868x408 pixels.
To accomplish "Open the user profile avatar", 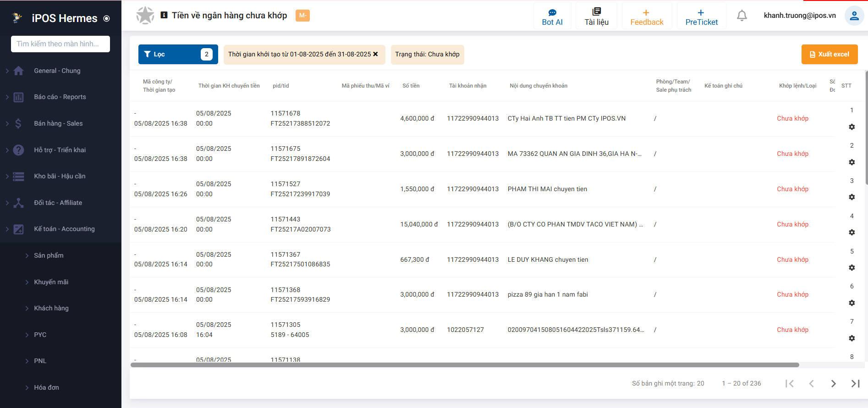I will 854,16.
